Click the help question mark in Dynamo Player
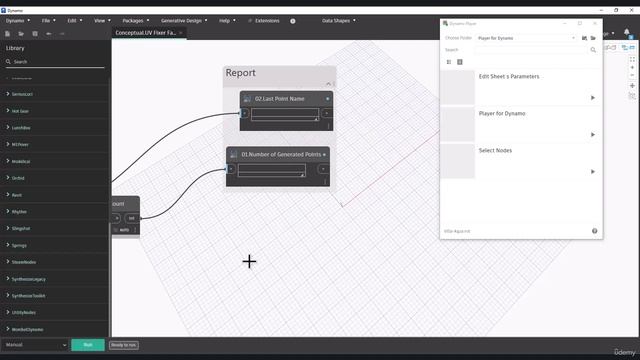 pos(595,231)
